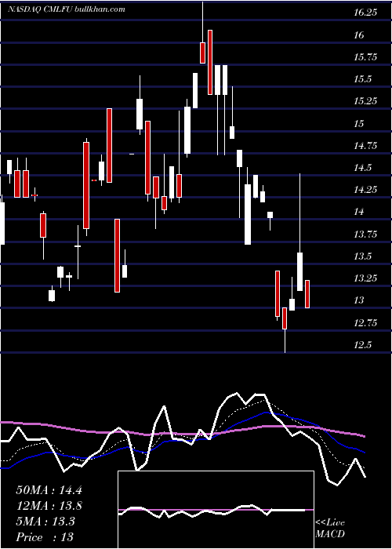Click the 15 price axis label

(x=359, y=124)
